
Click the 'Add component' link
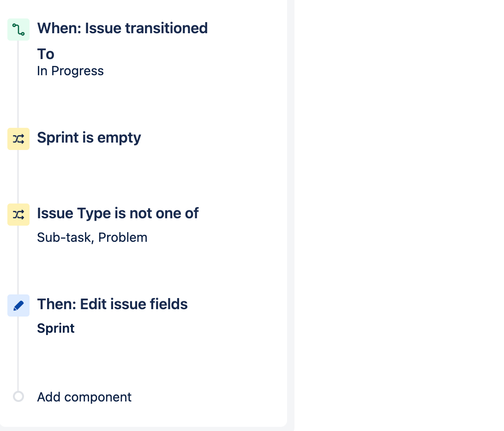tap(84, 397)
